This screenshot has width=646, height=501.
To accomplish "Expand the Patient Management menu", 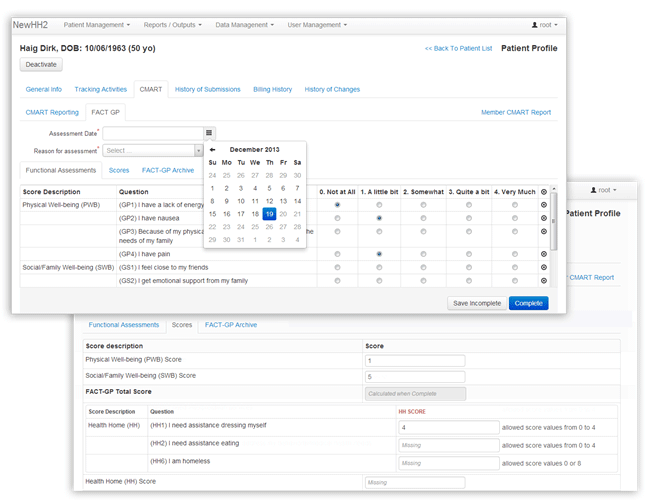I will (x=96, y=24).
